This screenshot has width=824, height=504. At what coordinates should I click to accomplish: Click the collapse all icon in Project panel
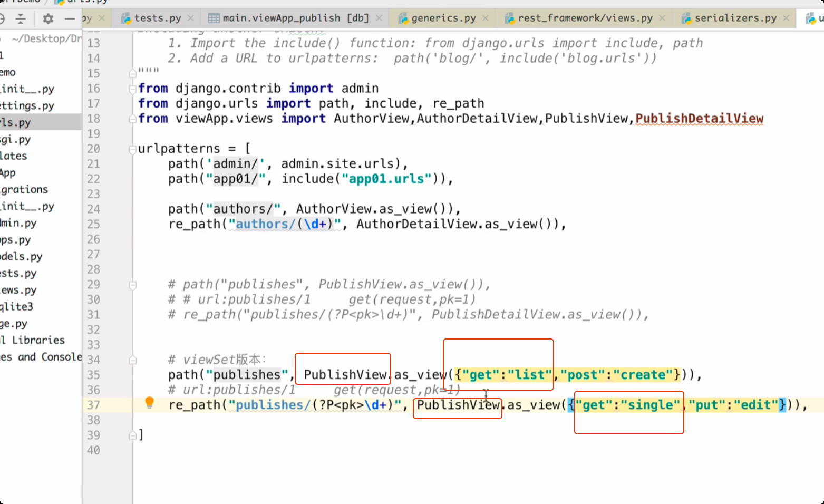[x=21, y=19]
